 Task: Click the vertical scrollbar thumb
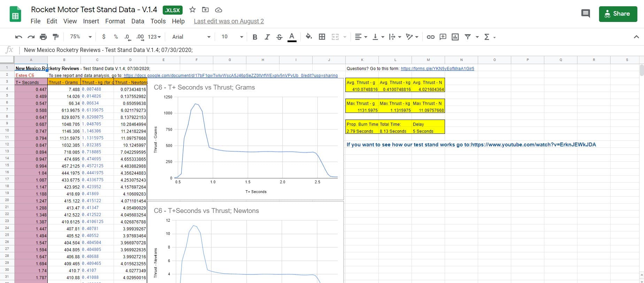(642, 70)
